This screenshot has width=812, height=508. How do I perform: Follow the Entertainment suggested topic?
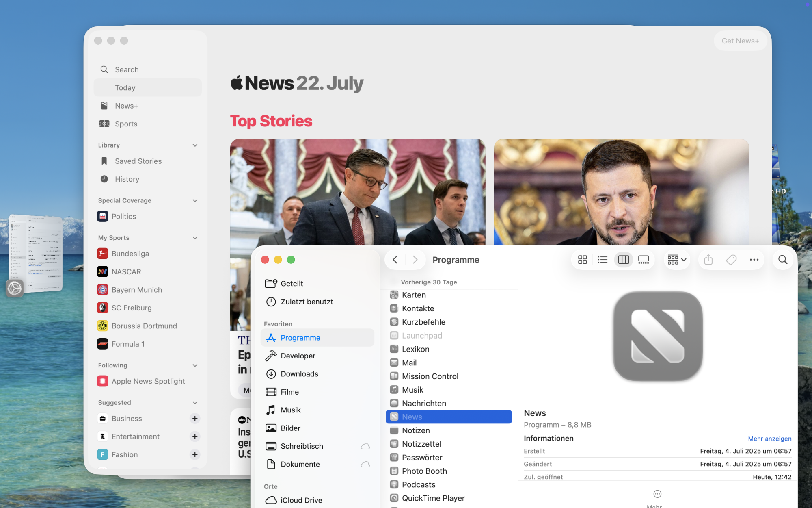coord(195,436)
